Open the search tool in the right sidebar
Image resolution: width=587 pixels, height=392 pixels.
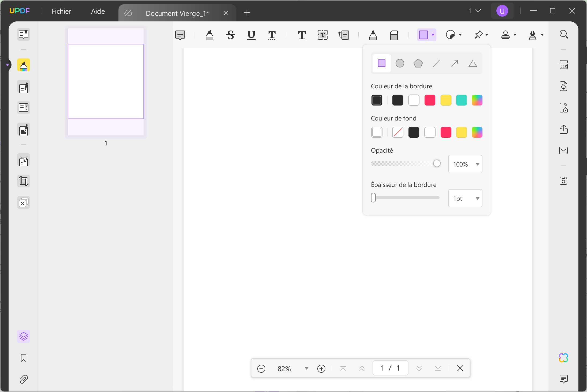pyautogui.click(x=563, y=34)
